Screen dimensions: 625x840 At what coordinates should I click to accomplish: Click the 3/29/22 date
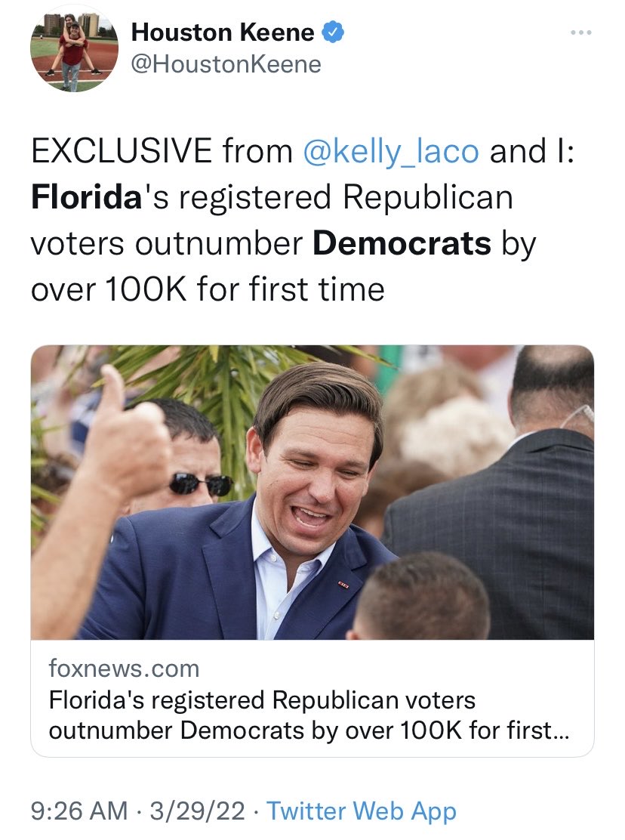[199, 812]
